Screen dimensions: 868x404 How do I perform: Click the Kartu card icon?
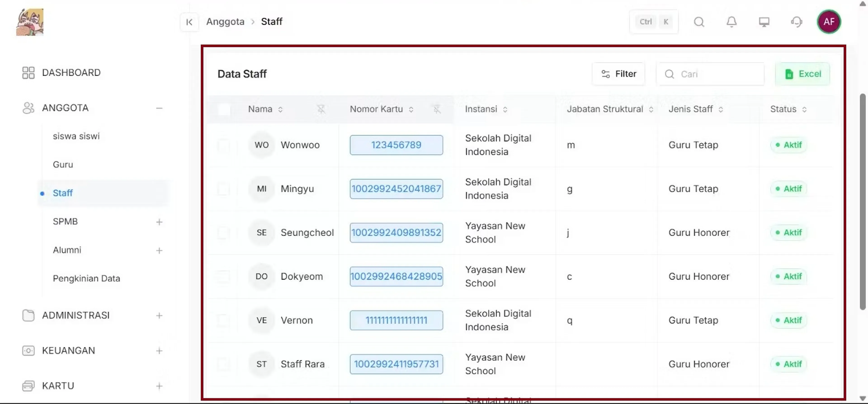[x=28, y=386]
